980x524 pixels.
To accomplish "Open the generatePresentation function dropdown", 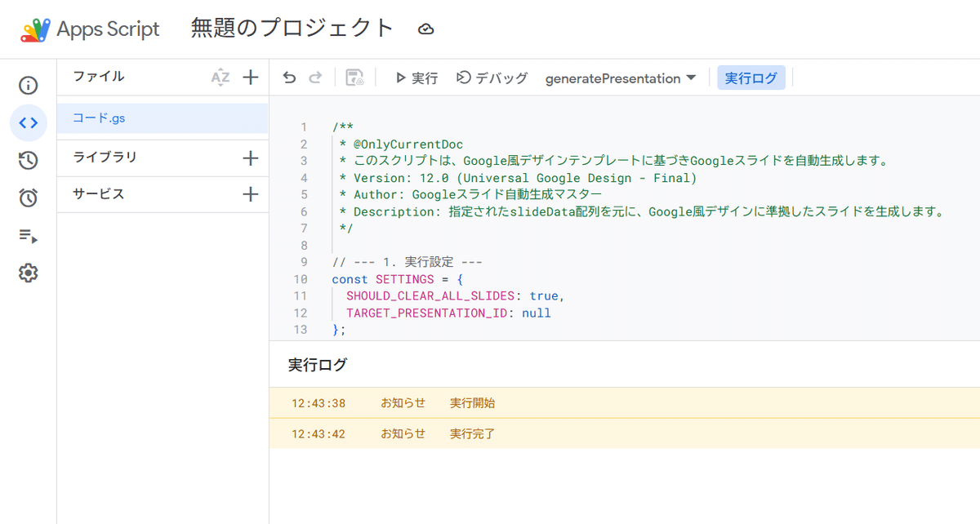I will 621,78.
